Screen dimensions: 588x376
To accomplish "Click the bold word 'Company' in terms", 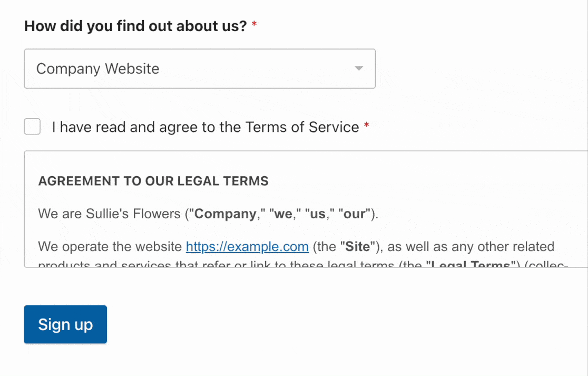I will point(226,214).
